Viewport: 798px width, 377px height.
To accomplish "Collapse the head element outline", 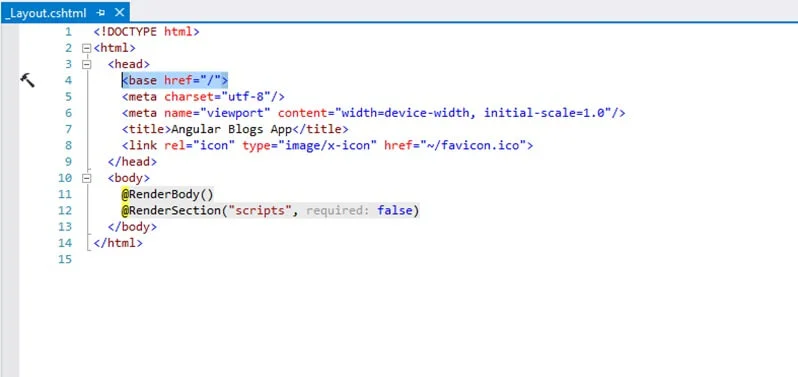I will click(x=86, y=65).
